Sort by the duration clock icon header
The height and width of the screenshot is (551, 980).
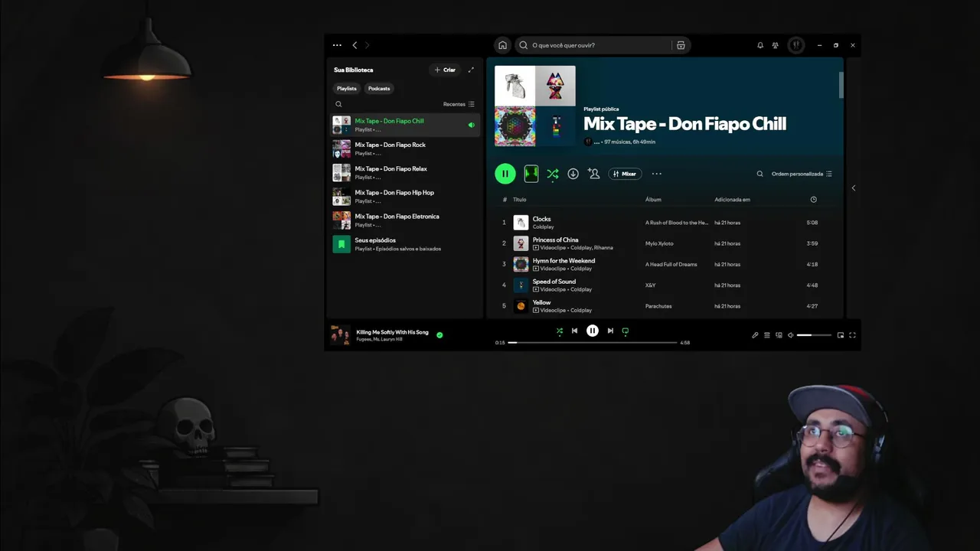(813, 200)
